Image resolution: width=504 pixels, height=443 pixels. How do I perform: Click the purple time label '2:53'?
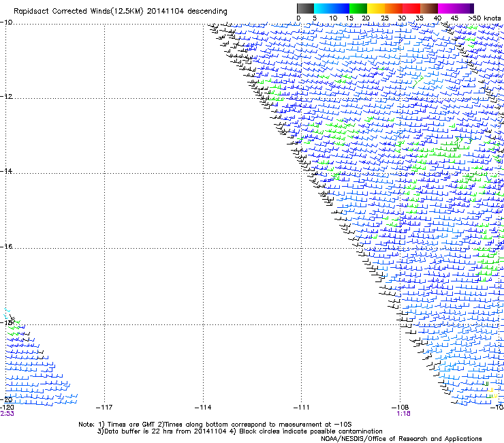point(7,414)
